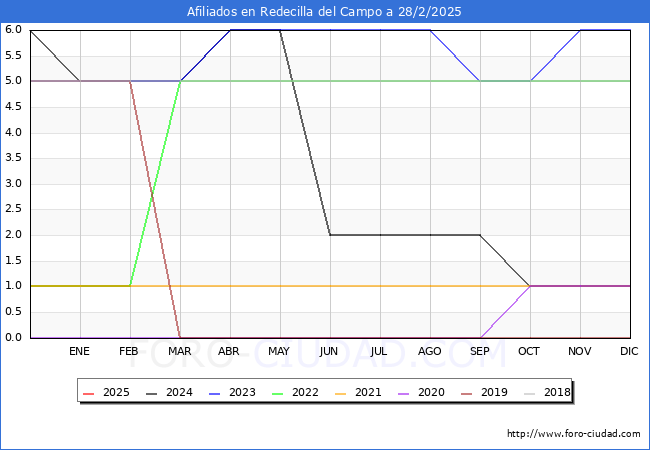Viewport: 650px width, 450px height.
Task: Click the 2019 legend color marker
Action: tap(467, 393)
